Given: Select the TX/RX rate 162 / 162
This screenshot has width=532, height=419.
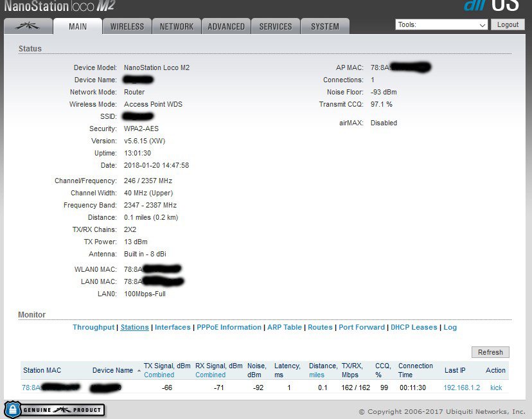Looking at the screenshot, I should point(355,388).
